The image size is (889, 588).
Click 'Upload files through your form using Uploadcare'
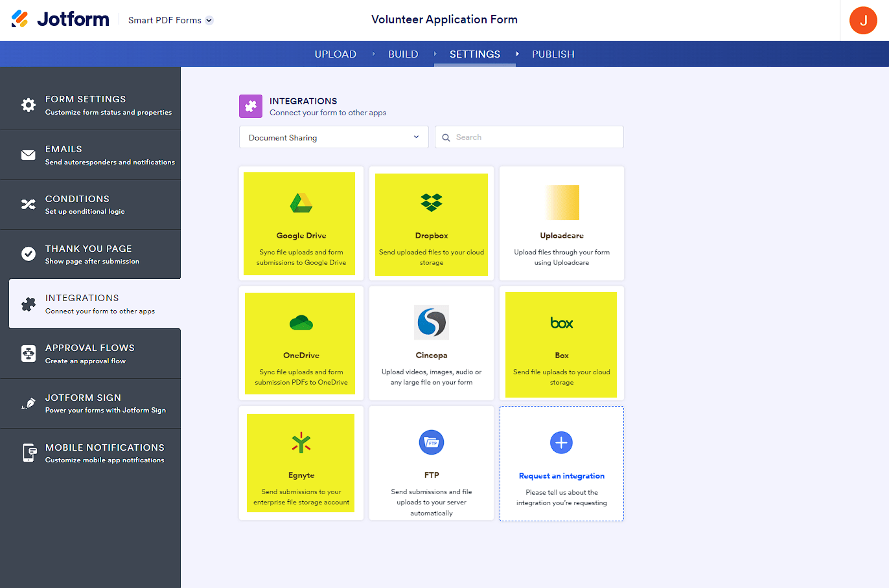point(562,258)
